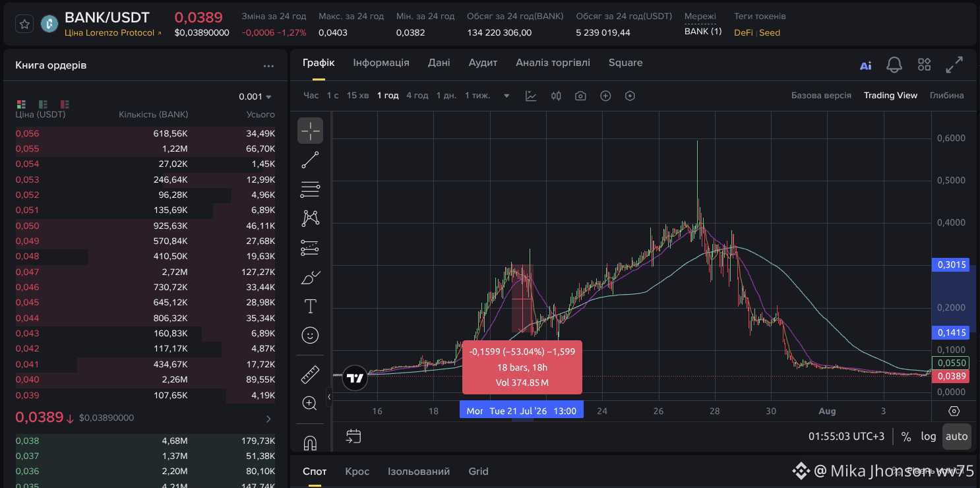
Task: Open the Ціна Lorenzo Protocol link
Action: pos(113,33)
